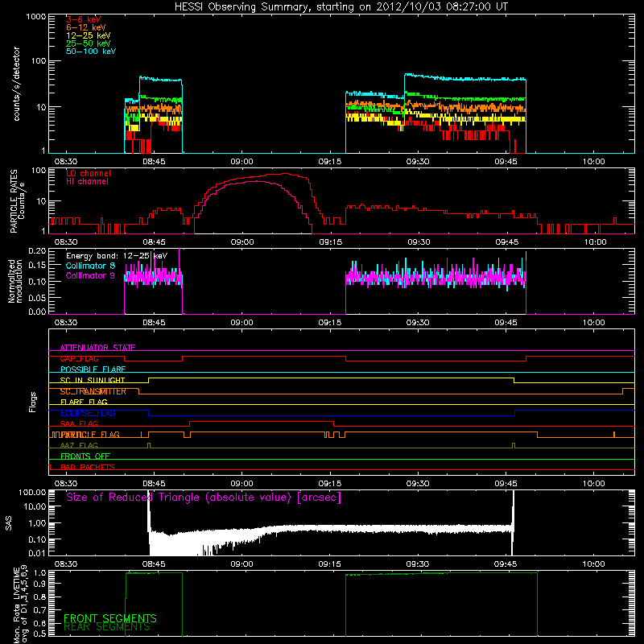Select the FRONT SEGMENTS legend label
The width and height of the screenshot is (644, 644).
(x=110, y=618)
